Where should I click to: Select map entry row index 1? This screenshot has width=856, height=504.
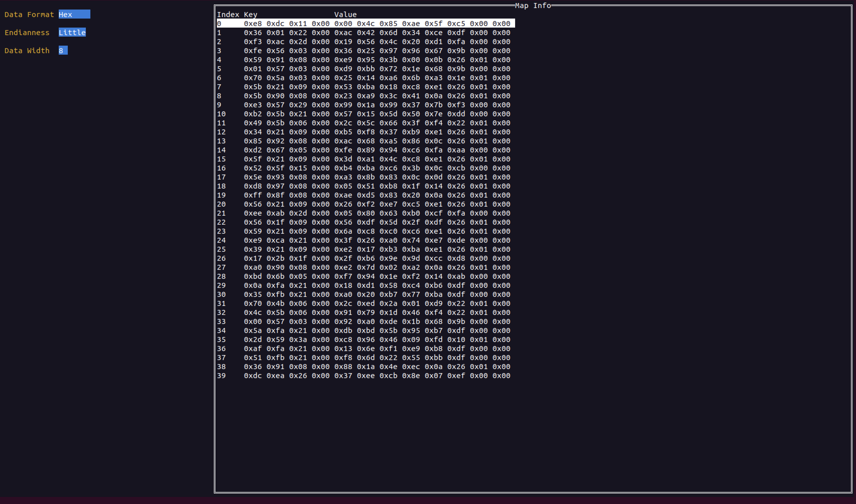365,33
